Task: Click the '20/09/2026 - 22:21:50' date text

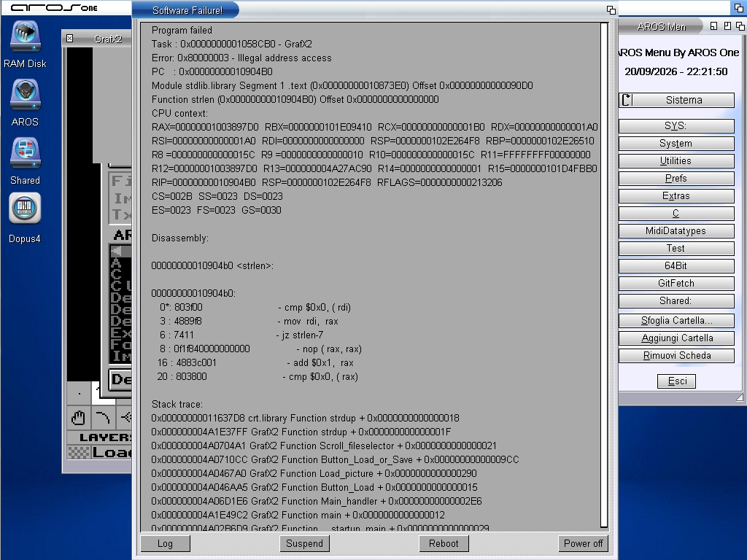Action: pyautogui.click(x=676, y=71)
